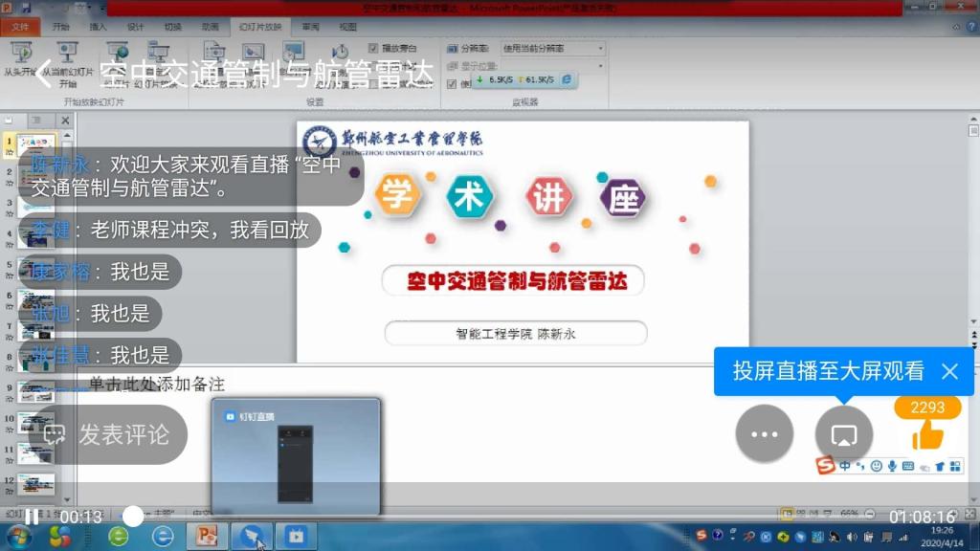The height and width of the screenshot is (551, 980).
Task: Click the 01:08:16 total duration label
Action: coord(922,517)
